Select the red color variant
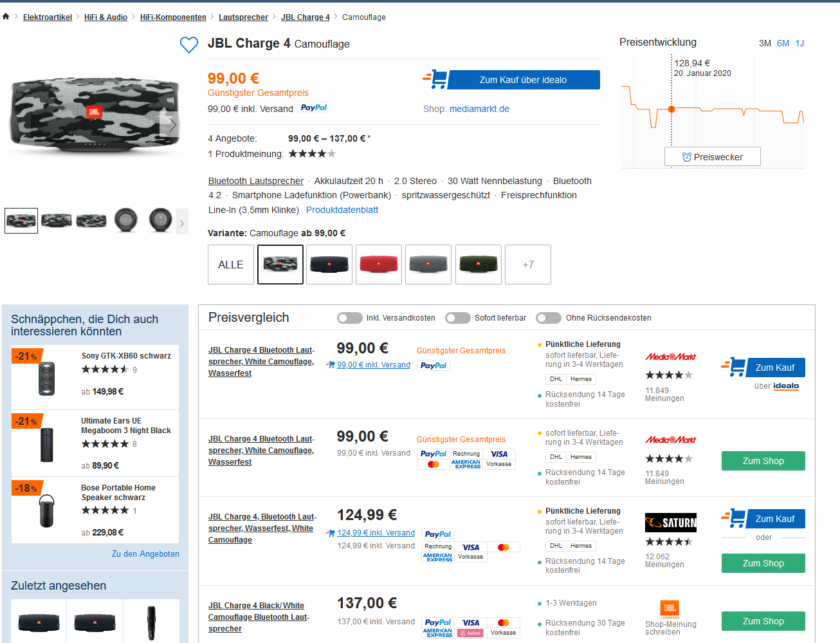The width and height of the screenshot is (840, 643). pos(379,265)
